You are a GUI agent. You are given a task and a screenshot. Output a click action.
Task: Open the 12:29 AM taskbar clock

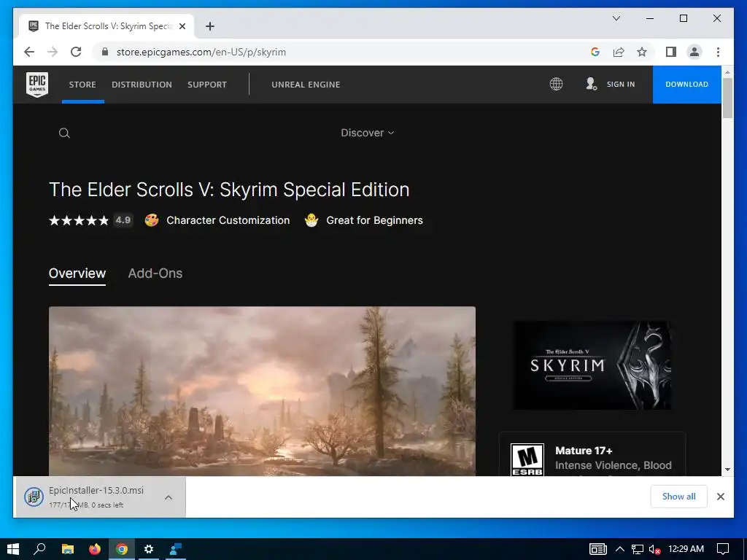[686, 549]
